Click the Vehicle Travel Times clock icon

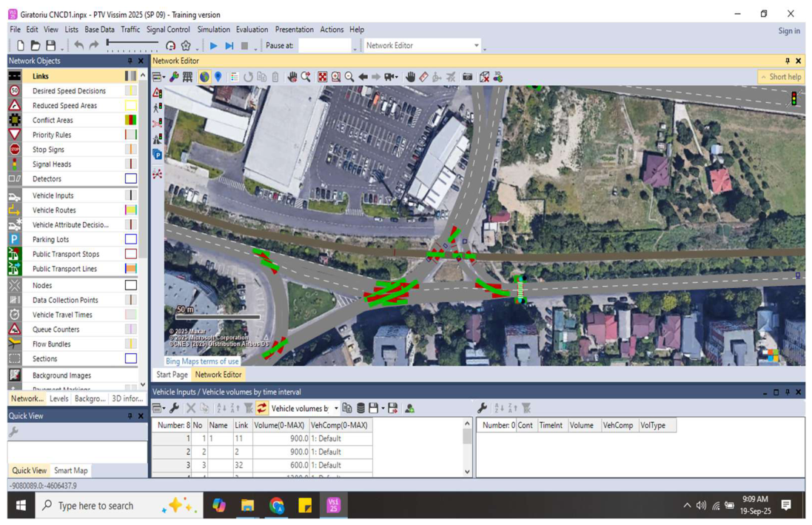click(x=15, y=315)
